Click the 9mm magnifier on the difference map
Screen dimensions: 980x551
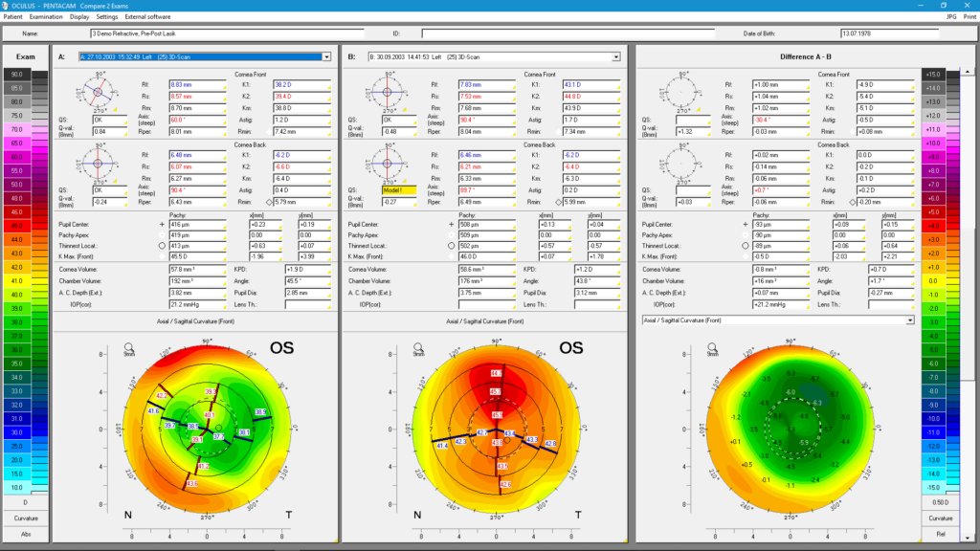coord(708,349)
